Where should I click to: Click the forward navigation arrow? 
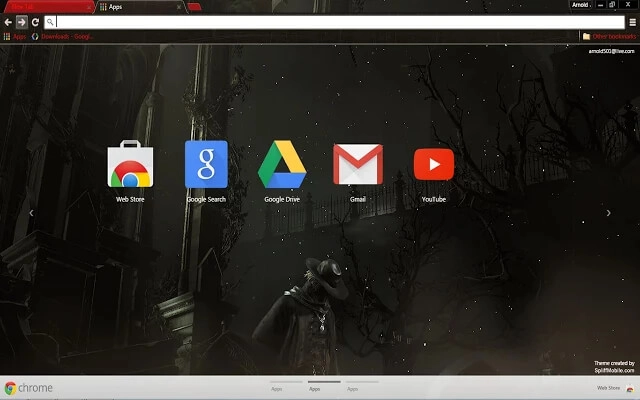[x=22, y=22]
